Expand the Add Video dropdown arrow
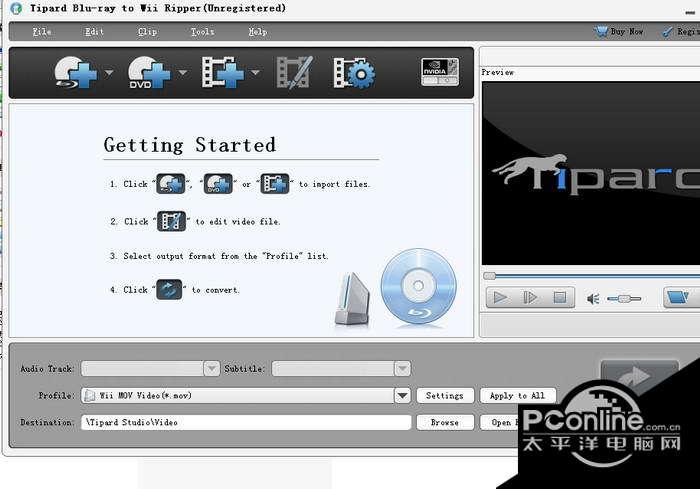Image resolution: width=700 pixels, height=489 pixels. [x=255, y=72]
